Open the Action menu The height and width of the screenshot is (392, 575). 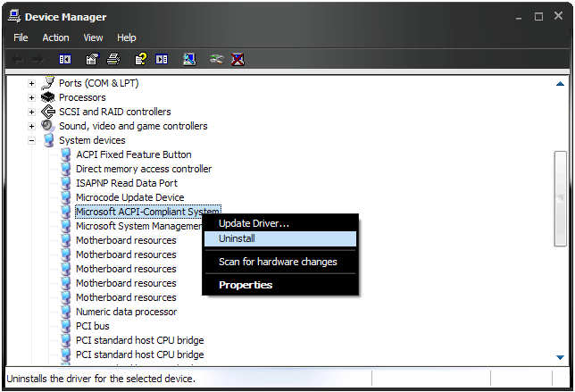55,38
